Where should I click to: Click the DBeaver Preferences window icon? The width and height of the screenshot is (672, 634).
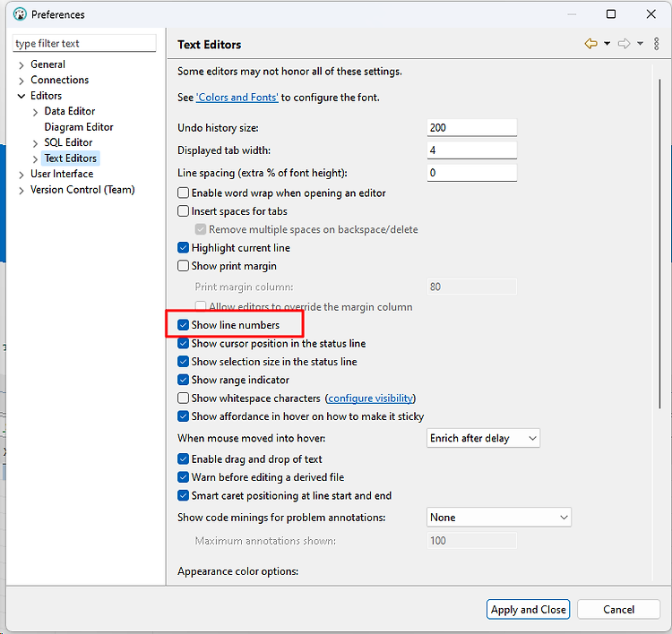tap(20, 14)
